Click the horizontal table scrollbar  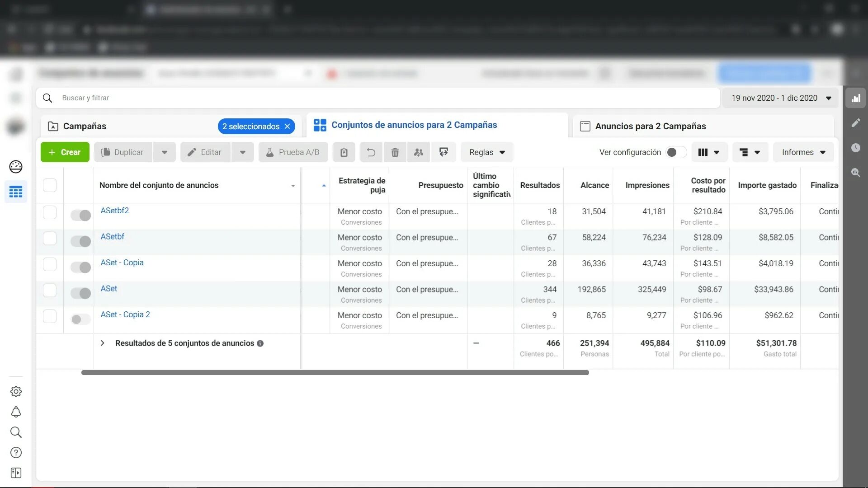[x=335, y=373]
